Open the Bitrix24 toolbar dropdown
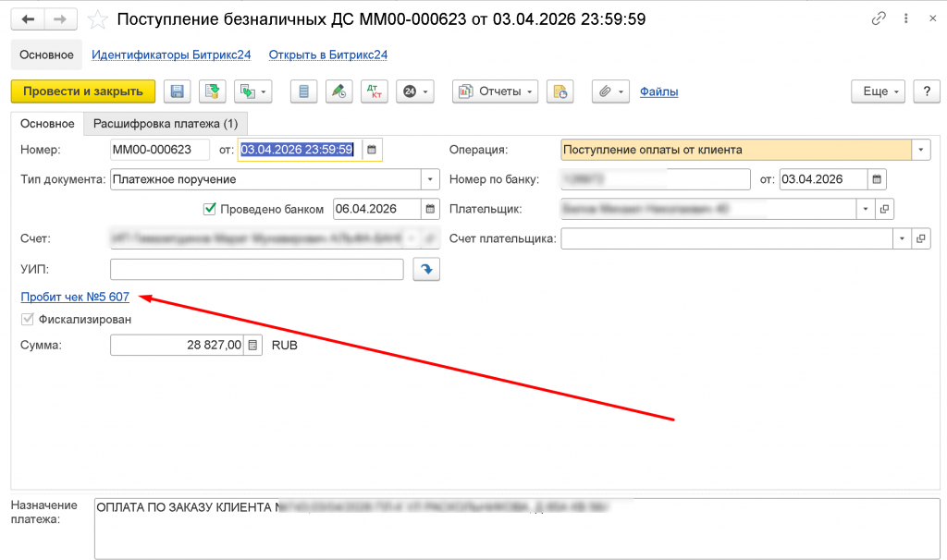 [415, 91]
